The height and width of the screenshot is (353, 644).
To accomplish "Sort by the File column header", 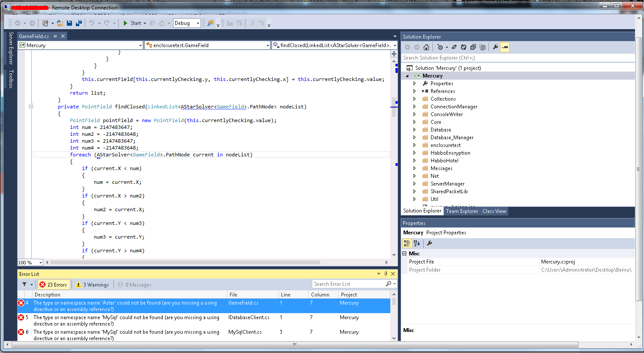I will (253, 295).
